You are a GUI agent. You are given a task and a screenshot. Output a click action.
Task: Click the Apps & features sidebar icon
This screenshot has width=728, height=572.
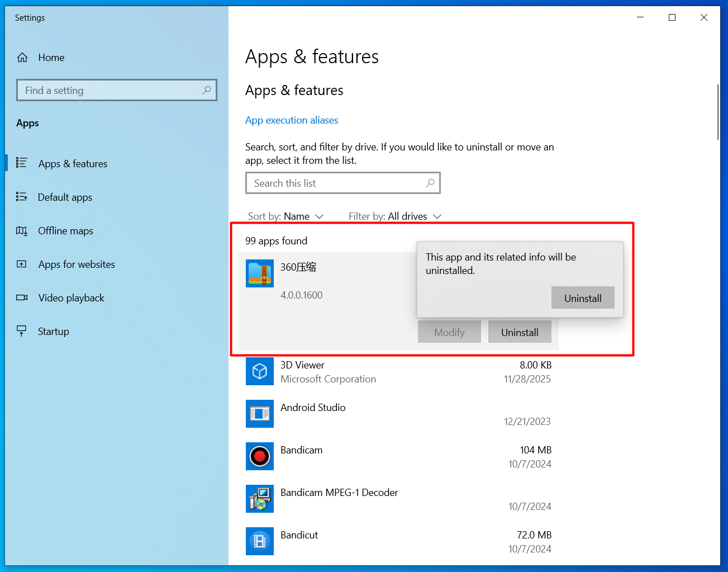22,163
